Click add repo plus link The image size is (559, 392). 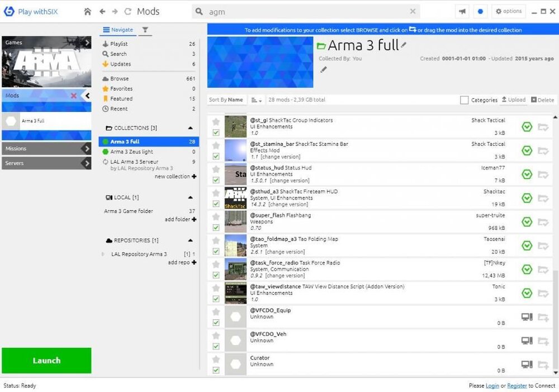point(182,262)
